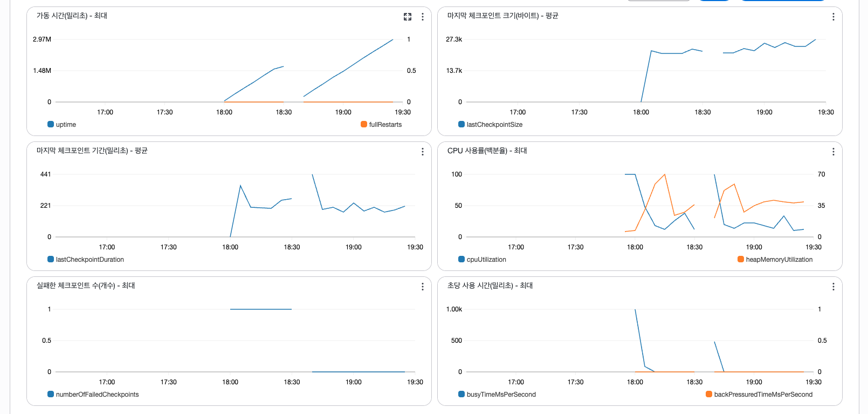
Task: Open the failed checkpoints widget's three-dot menu
Action: 423,287
